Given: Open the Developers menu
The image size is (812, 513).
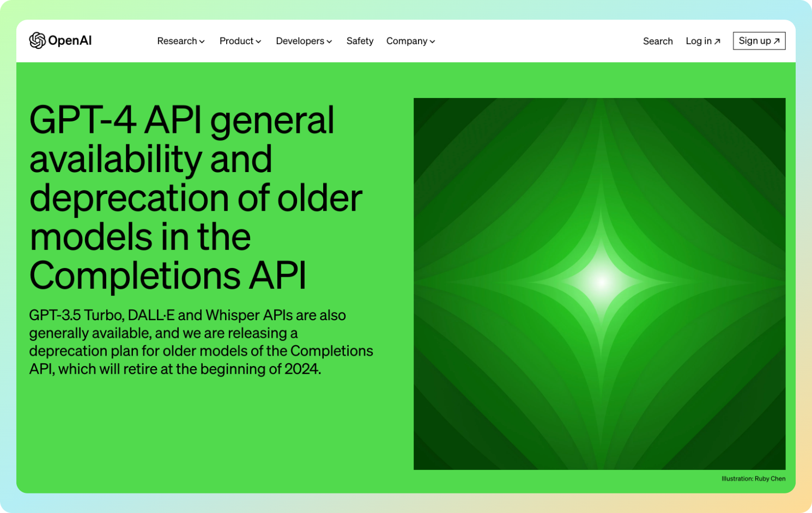Looking at the screenshot, I should coord(304,41).
